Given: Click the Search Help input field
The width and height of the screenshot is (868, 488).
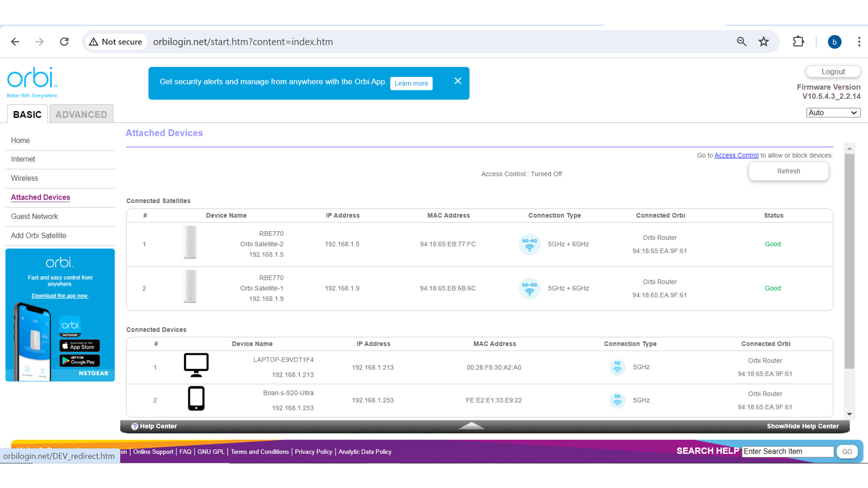Looking at the screenshot, I should (x=787, y=452).
